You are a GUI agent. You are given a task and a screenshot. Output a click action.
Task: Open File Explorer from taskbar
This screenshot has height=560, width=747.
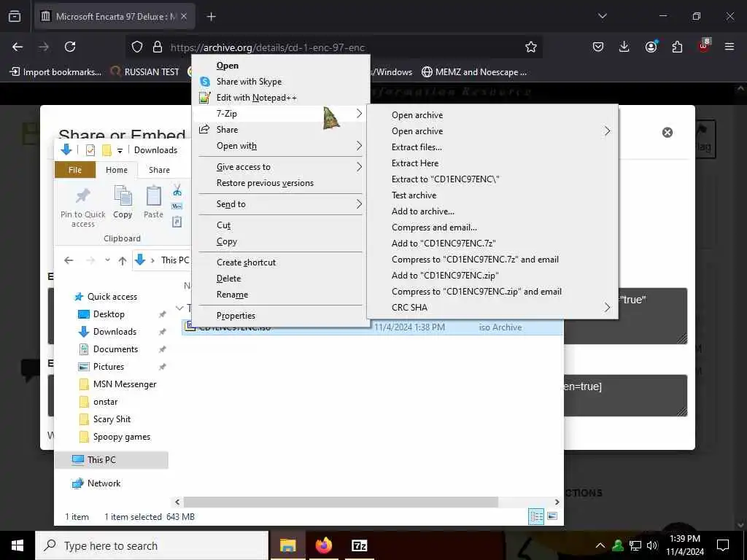287,545
